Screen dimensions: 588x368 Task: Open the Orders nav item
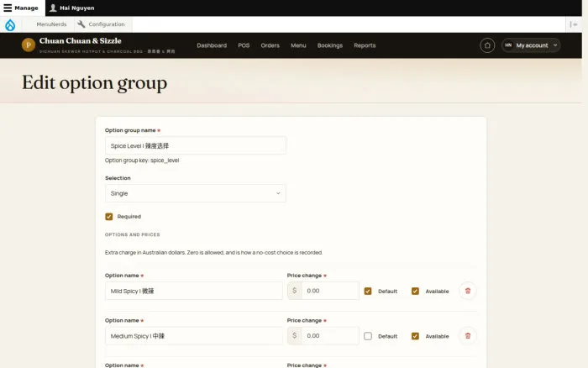(x=270, y=45)
